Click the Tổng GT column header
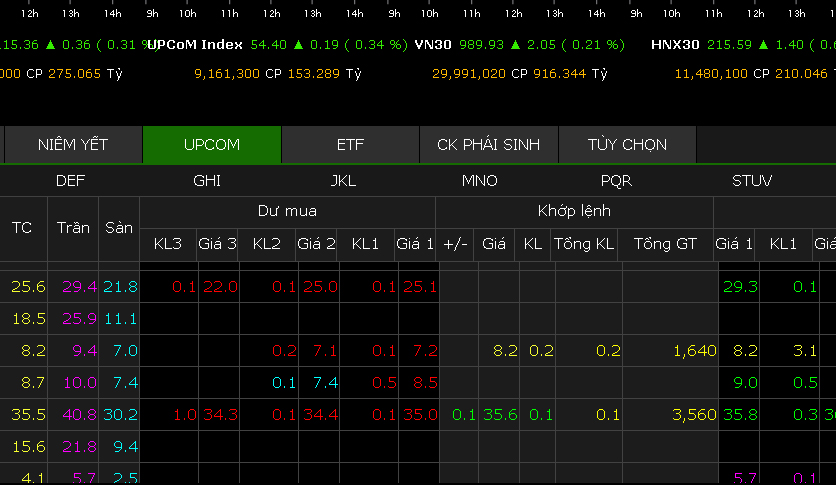The width and height of the screenshot is (836, 485). click(x=665, y=243)
